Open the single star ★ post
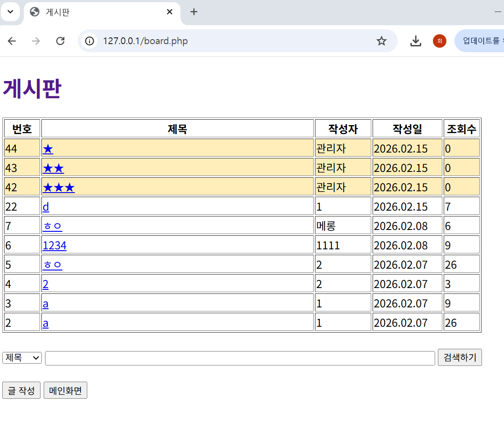This screenshot has width=504, height=428. pyautogui.click(x=48, y=149)
